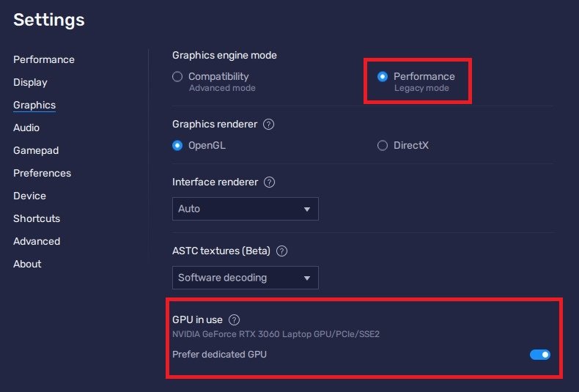
Task: Click the ASTC textures help icon
Action: tap(281, 251)
